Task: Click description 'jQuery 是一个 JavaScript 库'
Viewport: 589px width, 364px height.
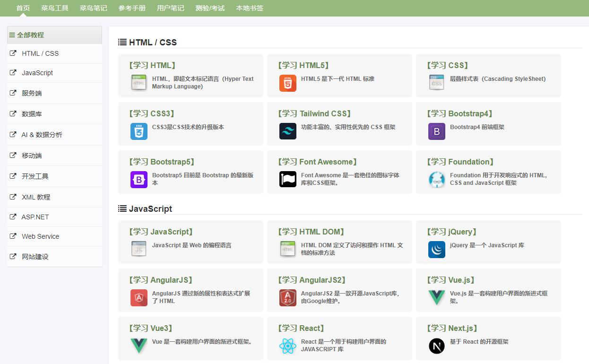Action: pos(487,245)
